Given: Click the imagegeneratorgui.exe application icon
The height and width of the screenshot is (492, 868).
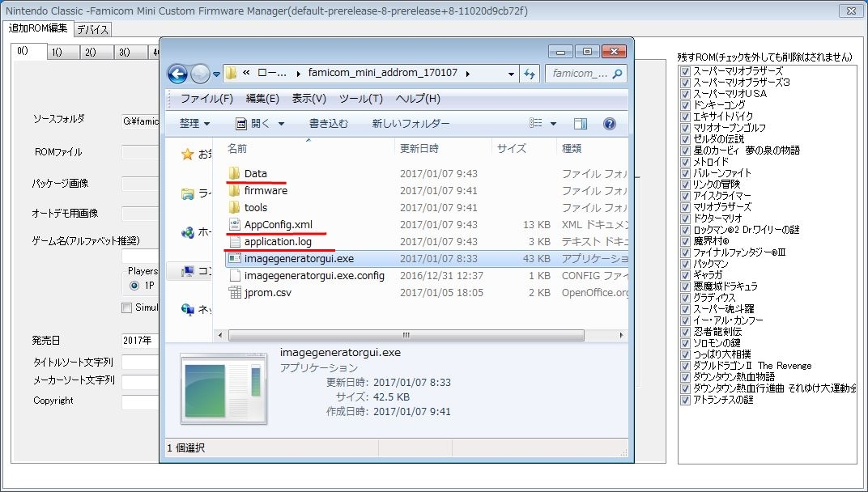Looking at the screenshot, I should click(235, 258).
